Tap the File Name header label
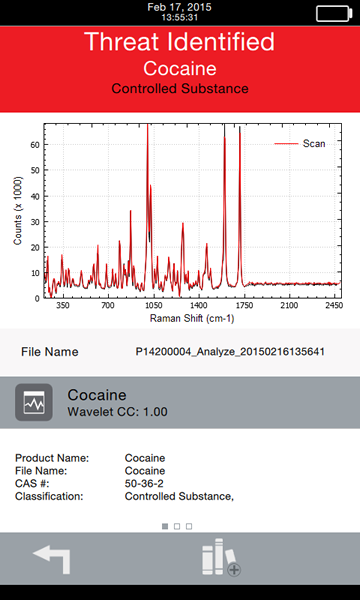Image resolution: width=360 pixels, height=600 pixels. point(50,352)
